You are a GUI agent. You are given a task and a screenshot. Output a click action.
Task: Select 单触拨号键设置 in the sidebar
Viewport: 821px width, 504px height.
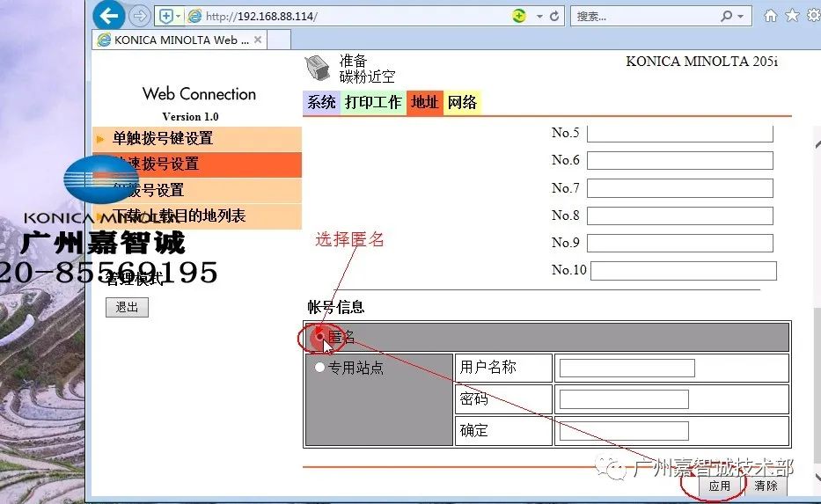point(197,139)
